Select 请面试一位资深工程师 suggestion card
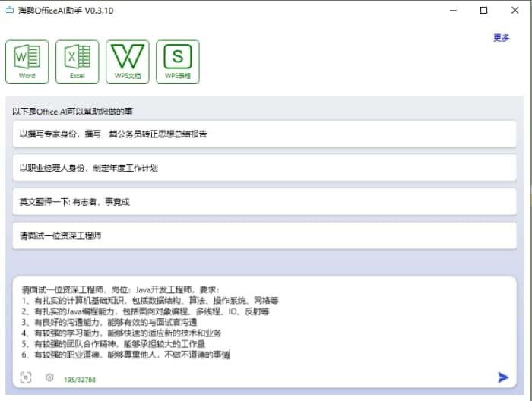 [x=264, y=235]
